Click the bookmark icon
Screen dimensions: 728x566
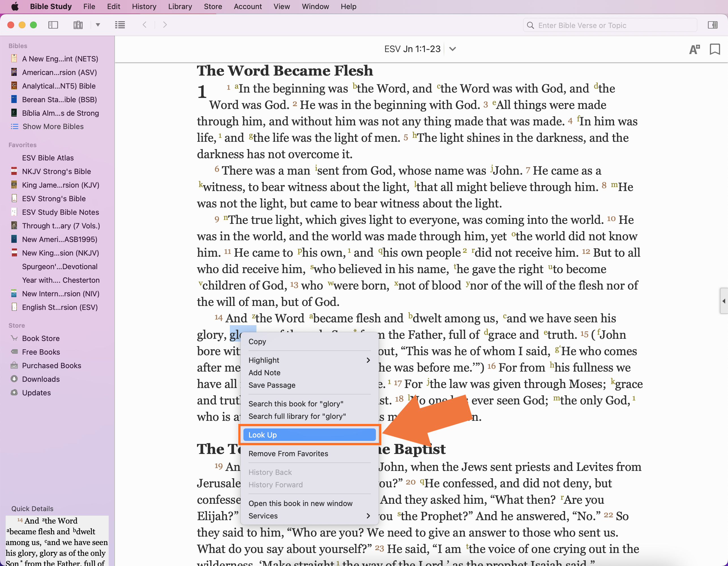(714, 49)
